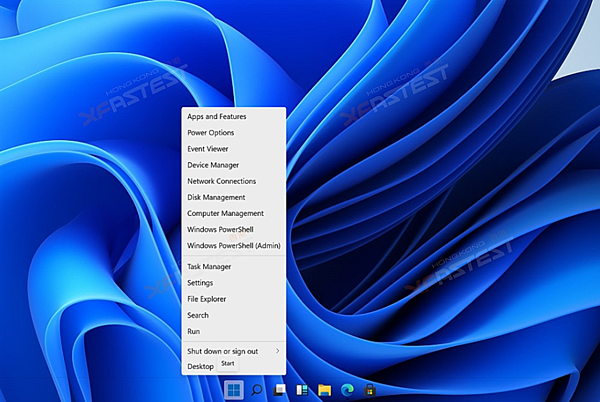The width and height of the screenshot is (600, 402).
Task: Open Computer Management
Action: click(x=225, y=213)
